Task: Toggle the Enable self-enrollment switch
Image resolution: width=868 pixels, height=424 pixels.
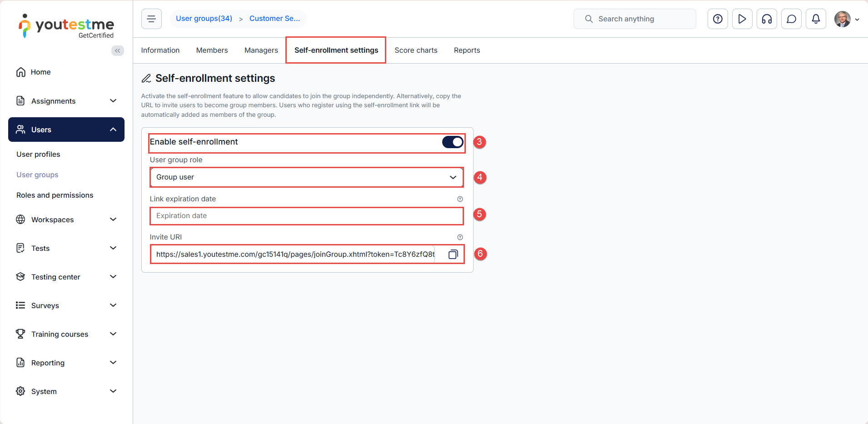Action: (x=453, y=142)
